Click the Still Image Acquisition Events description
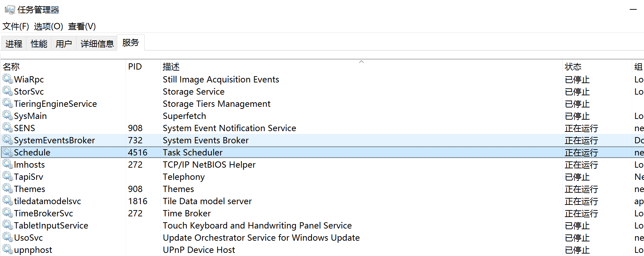 coord(221,79)
